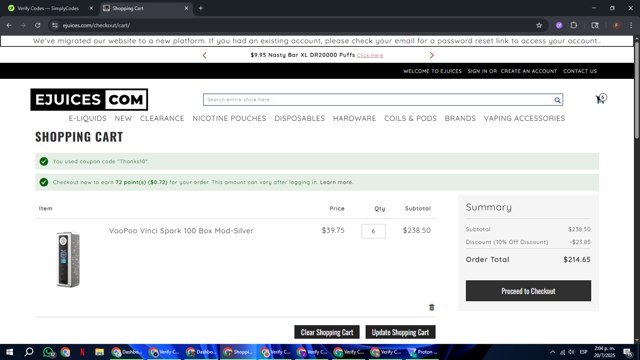Switch to Verify Codes SimplyCodes tab
This screenshot has height=360, width=640.
click(x=48, y=8)
